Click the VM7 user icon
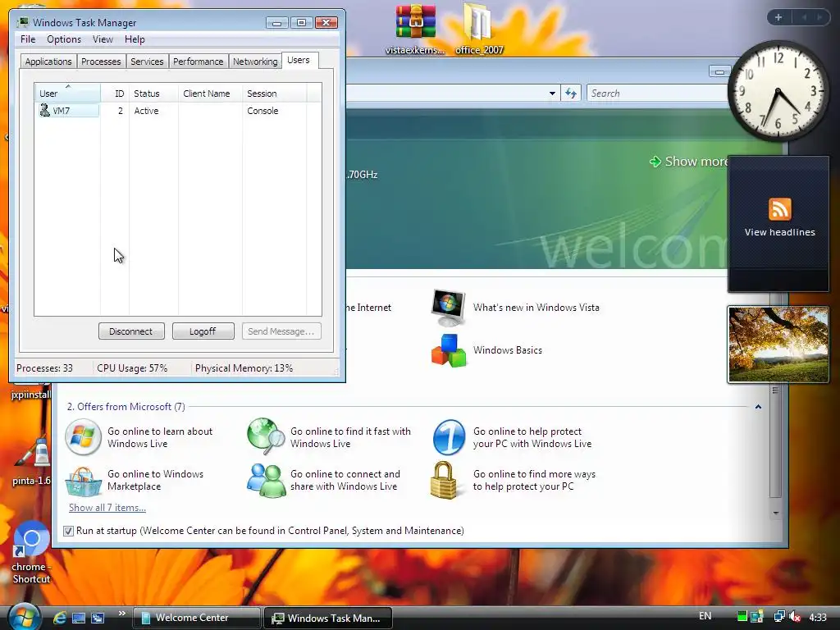Screen dimensions: 840x630 pos(44,111)
